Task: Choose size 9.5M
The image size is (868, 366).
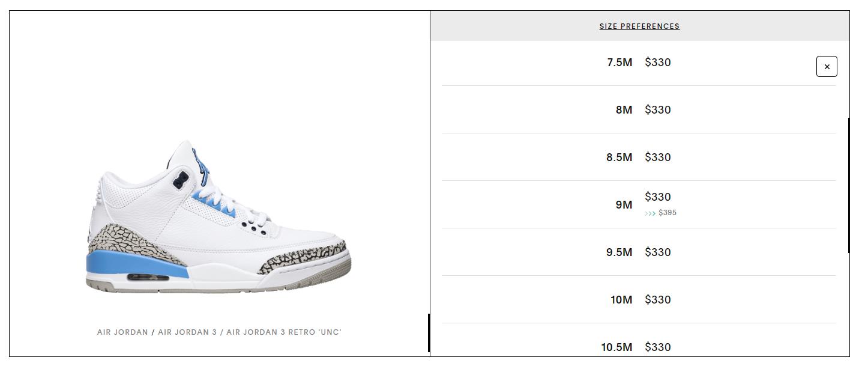Action: 619,252
